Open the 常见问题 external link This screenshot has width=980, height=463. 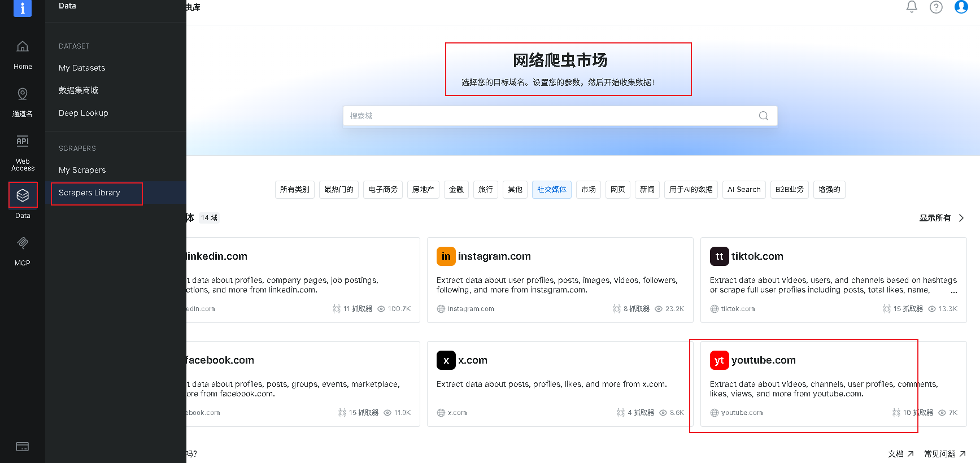click(x=945, y=454)
